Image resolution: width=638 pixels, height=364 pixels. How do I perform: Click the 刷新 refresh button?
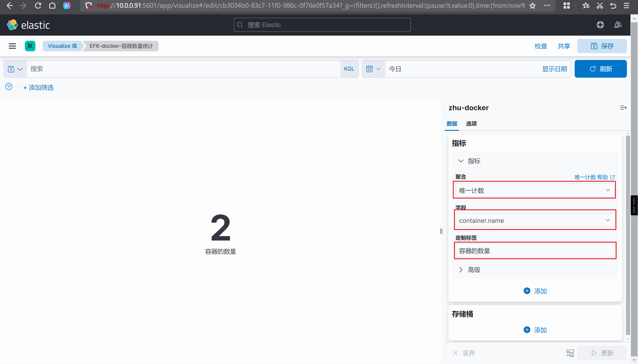click(x=601, y=69)
